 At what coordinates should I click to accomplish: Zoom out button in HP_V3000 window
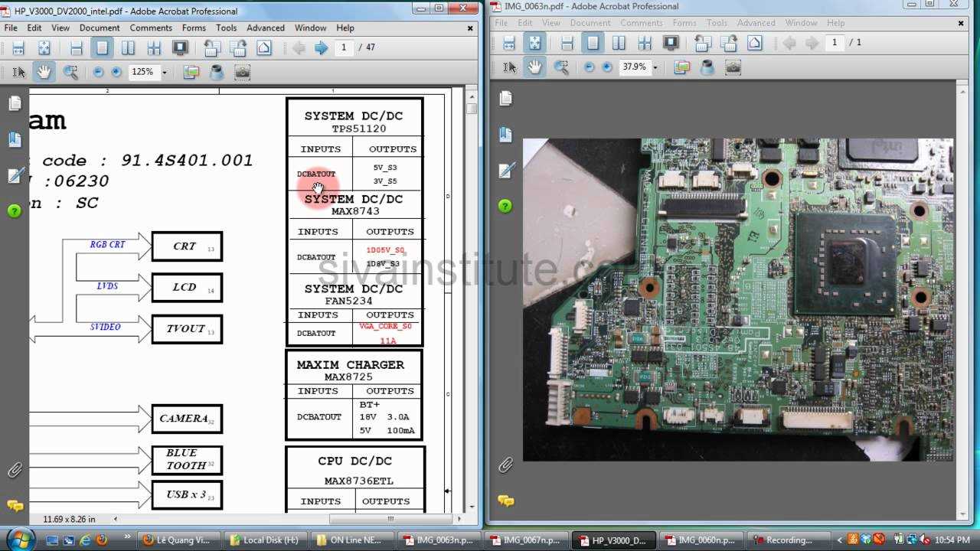pos(98,72)
